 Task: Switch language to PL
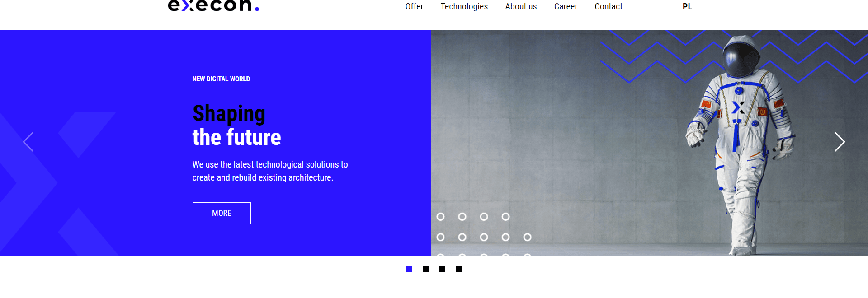687,6
